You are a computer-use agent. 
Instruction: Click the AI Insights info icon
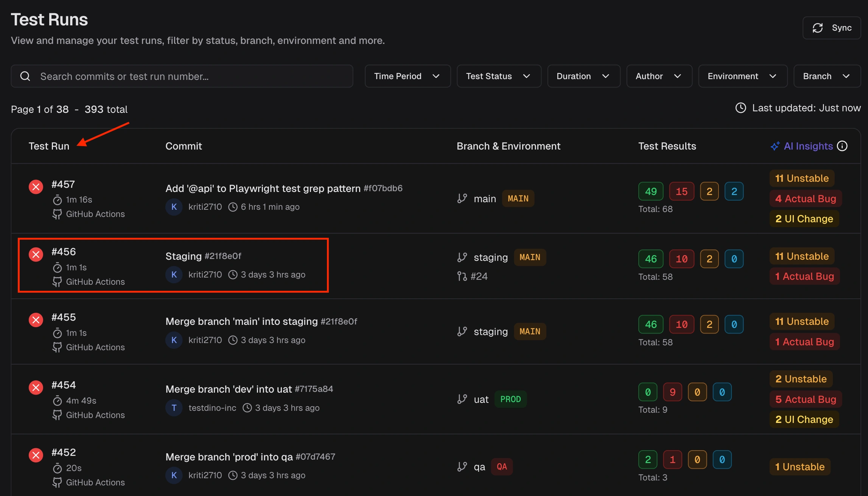[842, 146]
